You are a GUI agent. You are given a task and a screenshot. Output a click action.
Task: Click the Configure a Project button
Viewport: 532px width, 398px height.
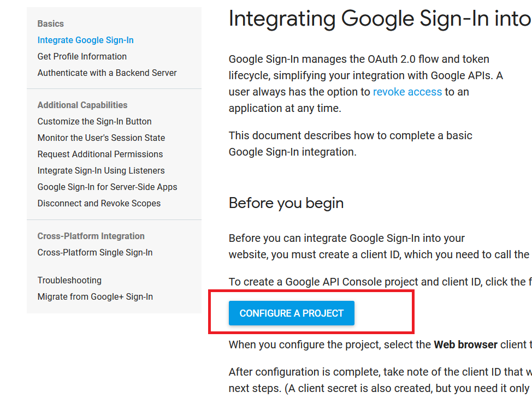click(x=292, y=313)
